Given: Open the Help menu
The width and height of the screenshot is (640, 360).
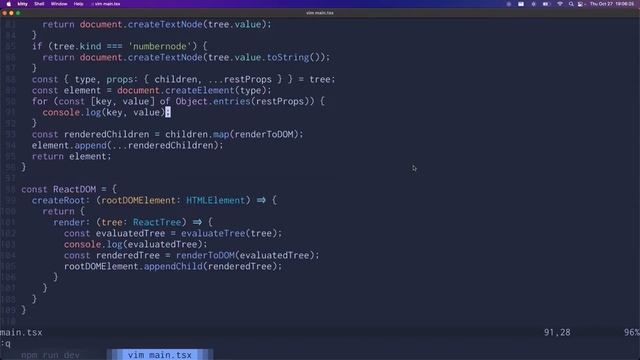Looking at the screenshot, I should point(78,4).
